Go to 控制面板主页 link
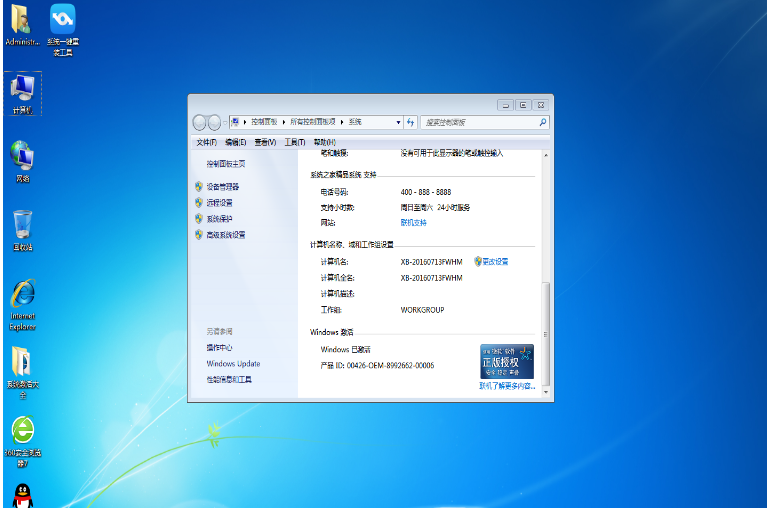The height and width of the screenshot is (508, 767). tap(226, 164)
